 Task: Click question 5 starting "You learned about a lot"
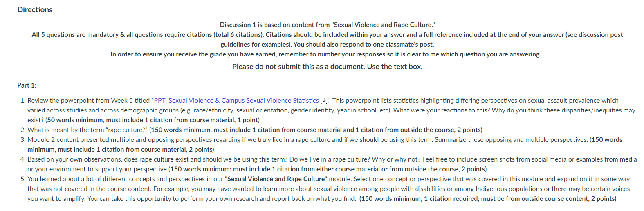(x=329, y=189)
